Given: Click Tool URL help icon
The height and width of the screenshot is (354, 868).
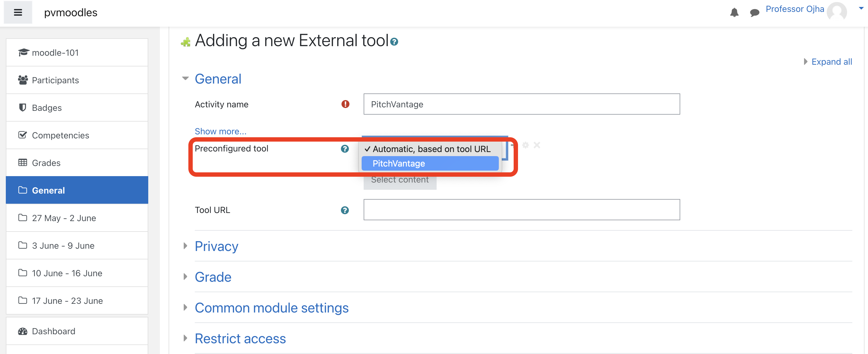Looking at the screenshot, I should (x=344, y=210).
